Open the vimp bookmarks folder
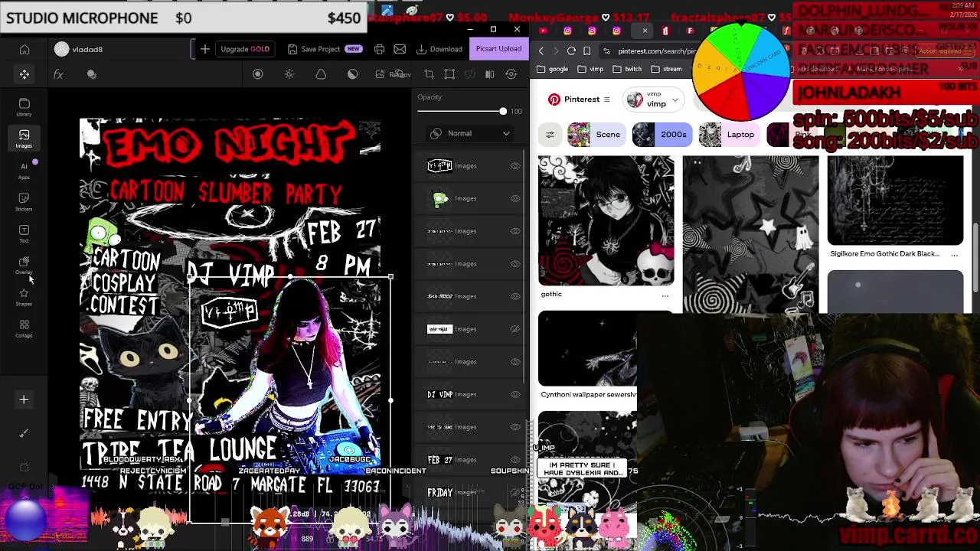This screenshot has height=551, width=980. click(590, 69)
